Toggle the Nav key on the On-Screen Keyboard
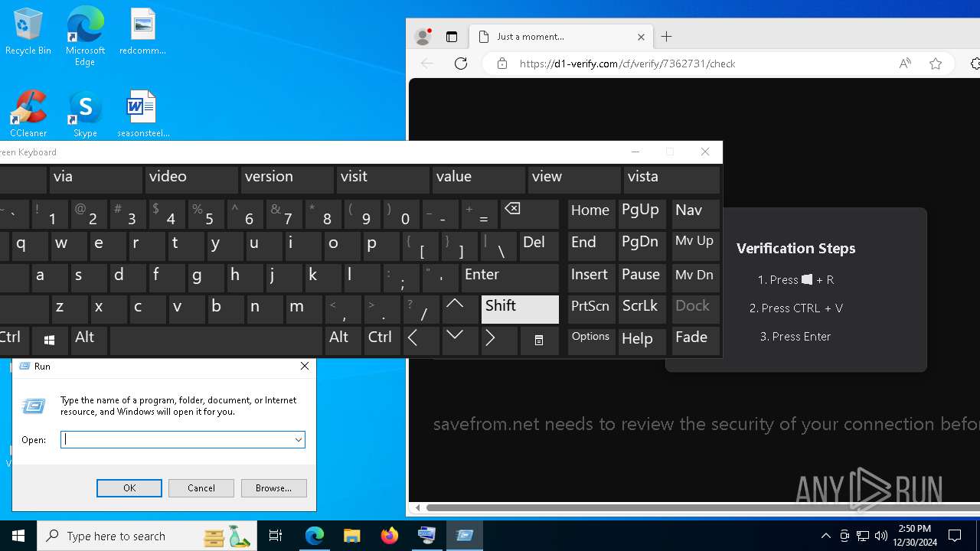 pyautogui.click(x=695, y=214)
